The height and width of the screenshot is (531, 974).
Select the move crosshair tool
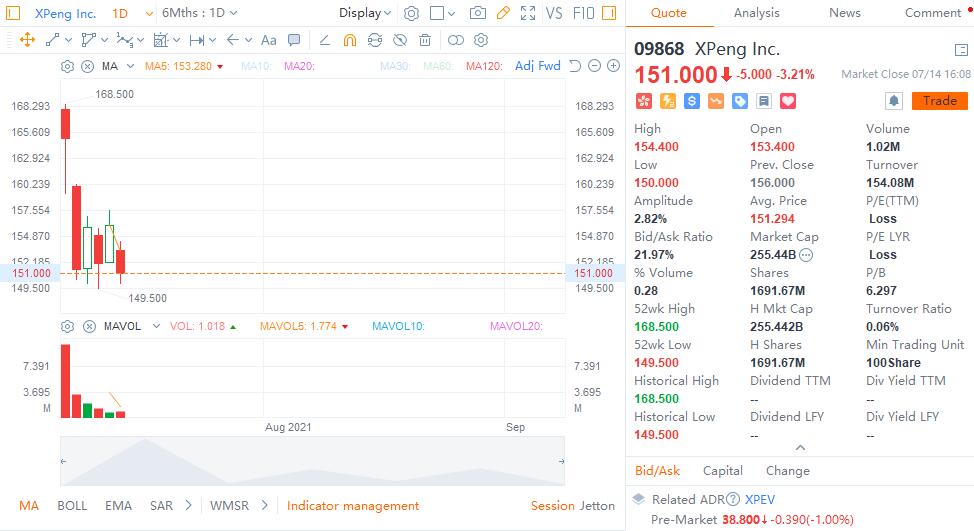(x=27, y=40)
